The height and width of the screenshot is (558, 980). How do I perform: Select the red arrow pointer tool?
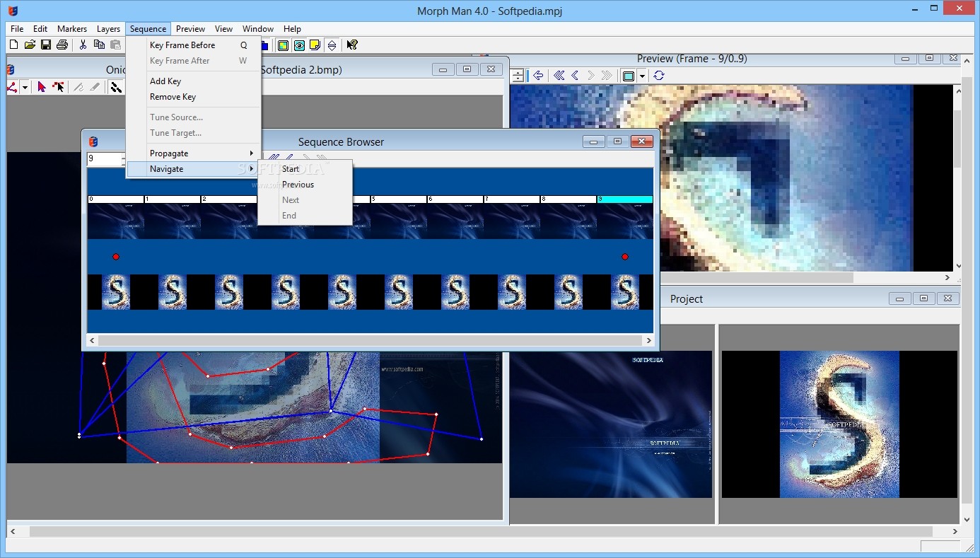(42, 87)
